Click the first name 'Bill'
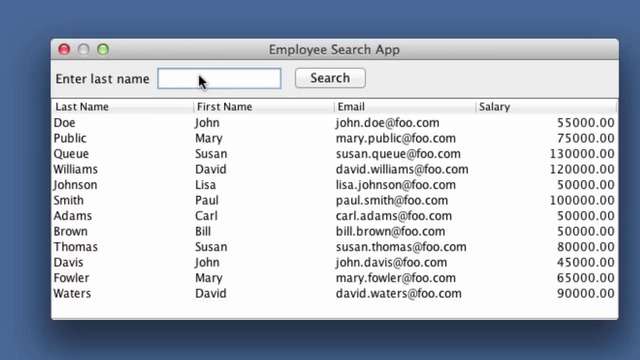Image resolution: width=640 pixels, height=360 pixels. 203,231
